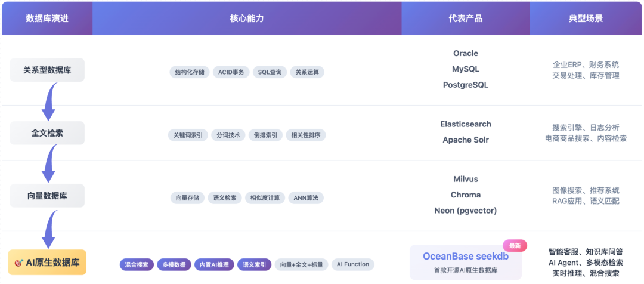Click the ANN算法 capability tag
The height and width of the screenshot is (284, 644).
tap(306, 198)
